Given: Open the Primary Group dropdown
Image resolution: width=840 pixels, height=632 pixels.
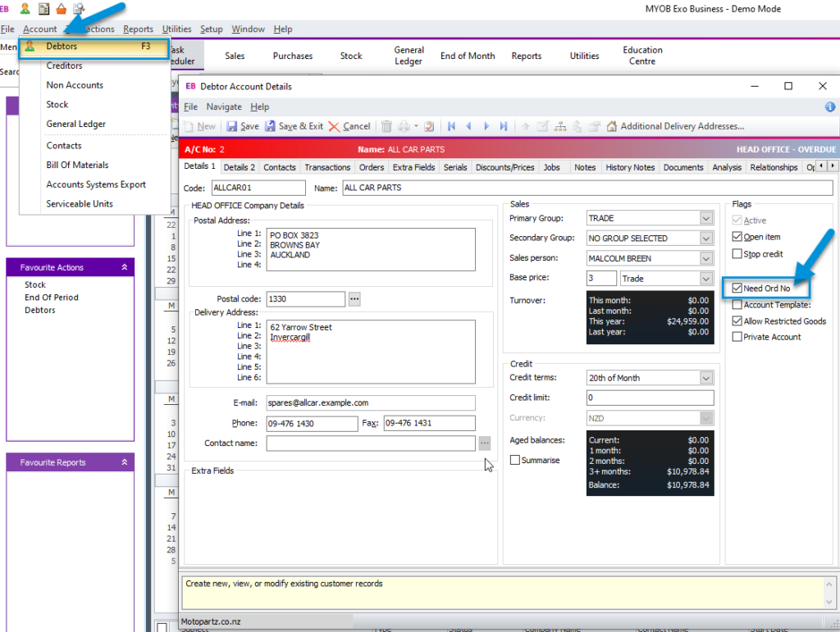Looking at the screenshot, I should [x=706, y=218].
